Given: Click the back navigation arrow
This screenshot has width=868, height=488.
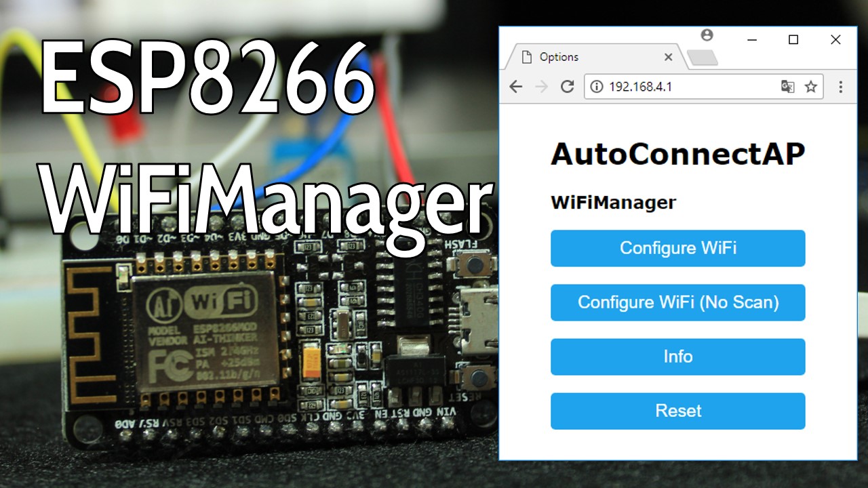Looking at the screenshot, I should pos(515,86).
